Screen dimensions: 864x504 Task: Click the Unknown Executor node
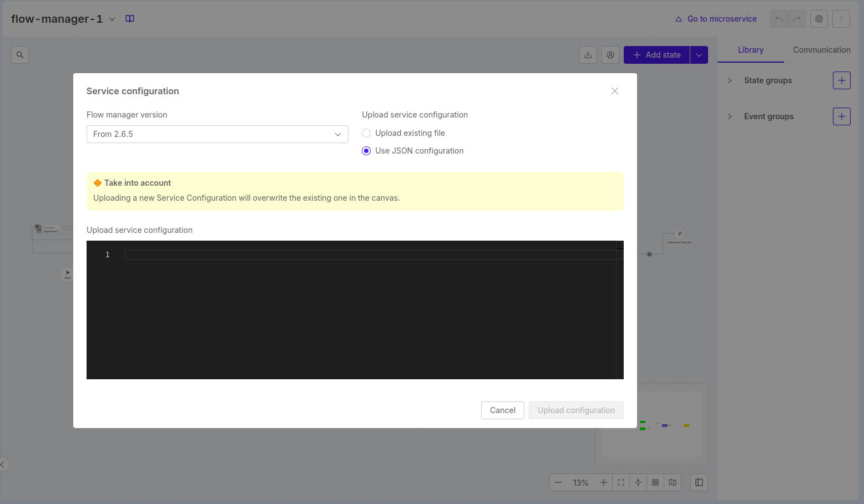point(679,238)
